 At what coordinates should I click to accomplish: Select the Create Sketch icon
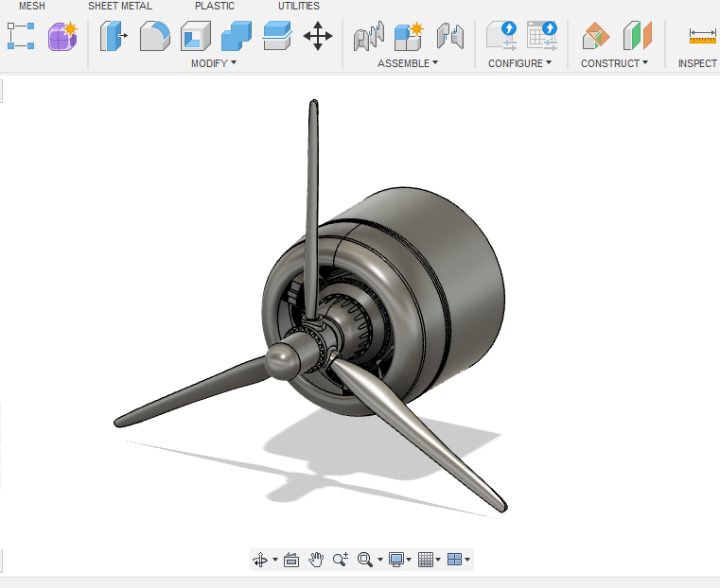21,36
